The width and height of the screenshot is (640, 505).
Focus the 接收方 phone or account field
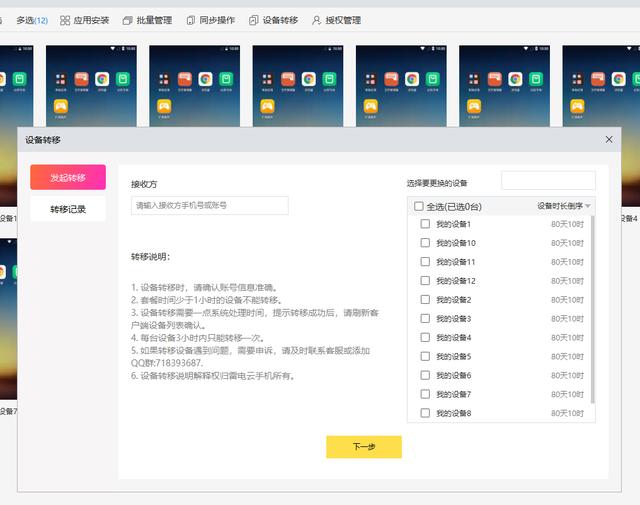coord(210,205)
